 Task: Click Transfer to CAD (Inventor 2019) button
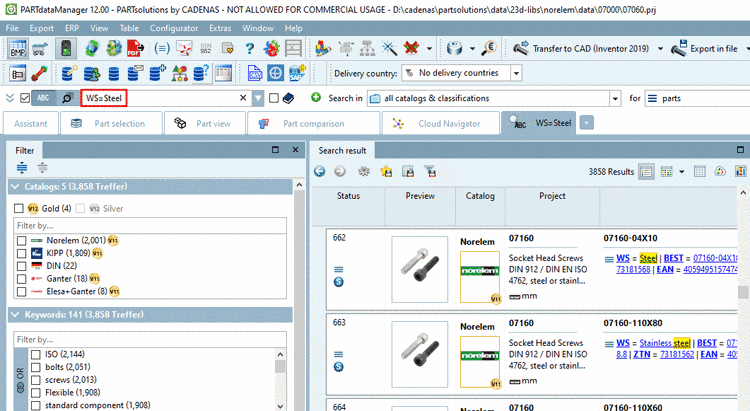tap(582, 48)
